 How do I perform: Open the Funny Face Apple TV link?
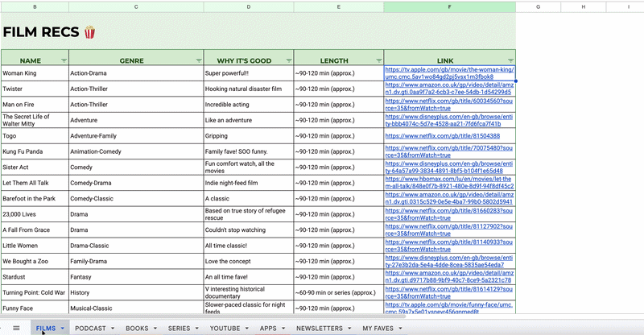(x=449, y=308)
